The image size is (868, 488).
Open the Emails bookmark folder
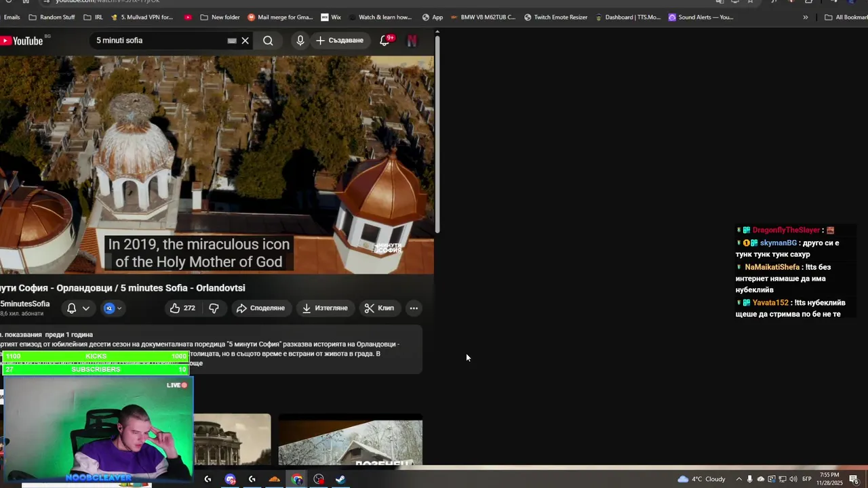click(11, 18)
